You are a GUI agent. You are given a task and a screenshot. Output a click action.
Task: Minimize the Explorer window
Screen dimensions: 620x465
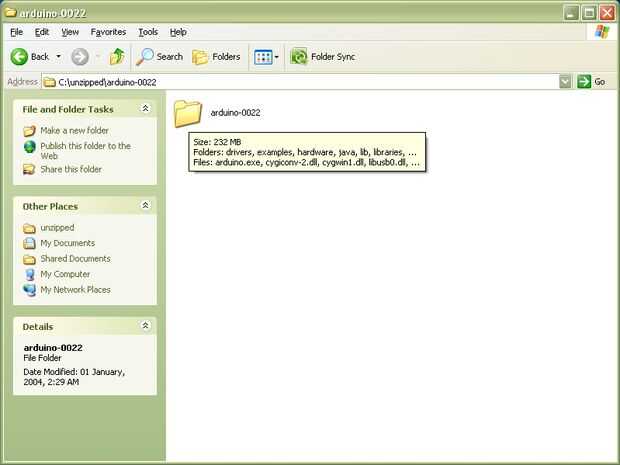571,13
